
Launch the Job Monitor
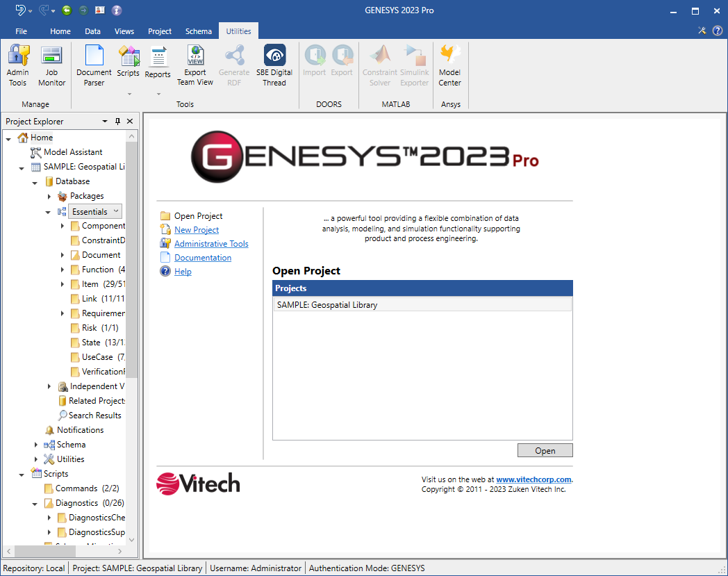52,67
